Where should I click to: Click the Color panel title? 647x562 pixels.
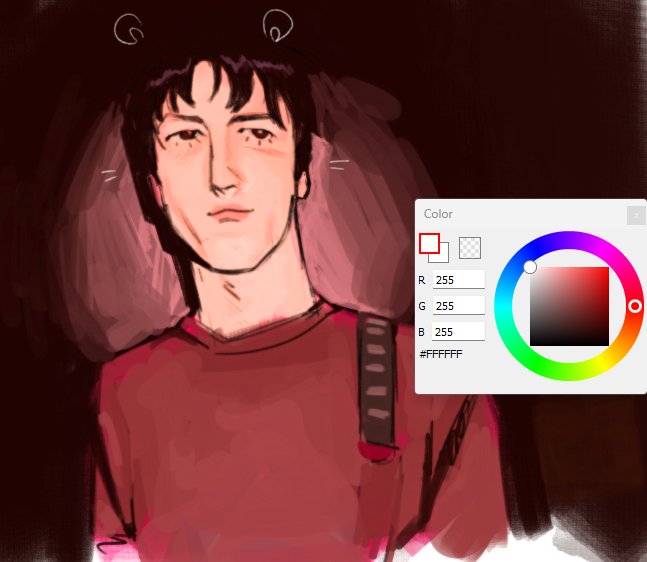[x=438, y=214]
